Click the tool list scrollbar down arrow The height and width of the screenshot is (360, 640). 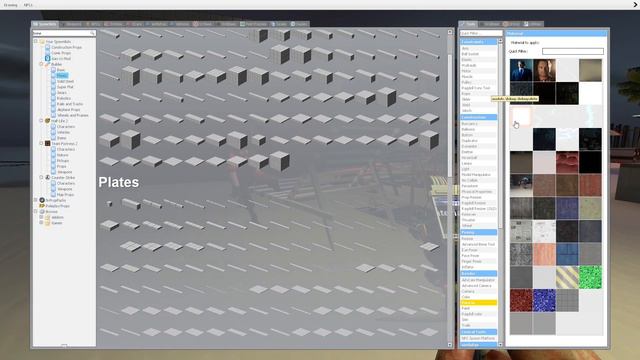click(x=500, y=345)
